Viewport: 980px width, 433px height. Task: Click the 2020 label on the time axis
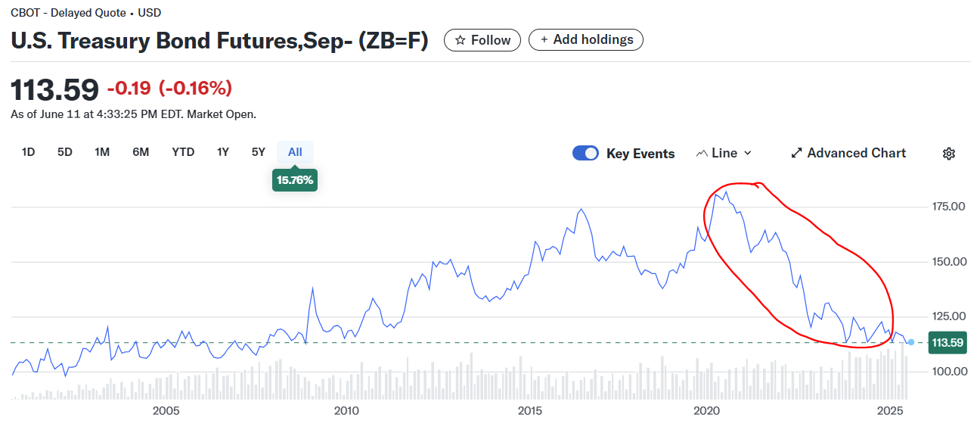point(706,411)
